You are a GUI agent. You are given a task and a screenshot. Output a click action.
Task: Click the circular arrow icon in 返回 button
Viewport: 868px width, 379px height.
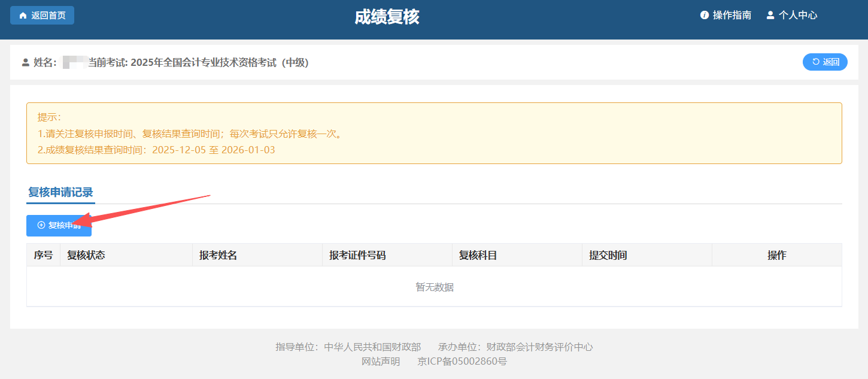[815, 62]
